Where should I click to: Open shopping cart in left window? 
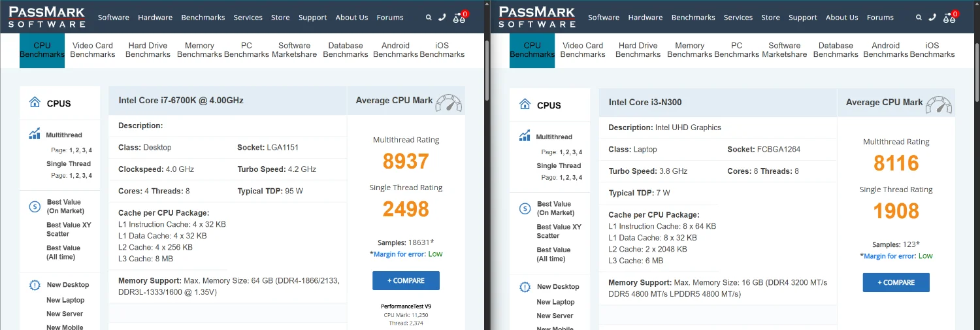tap(460, 18)
